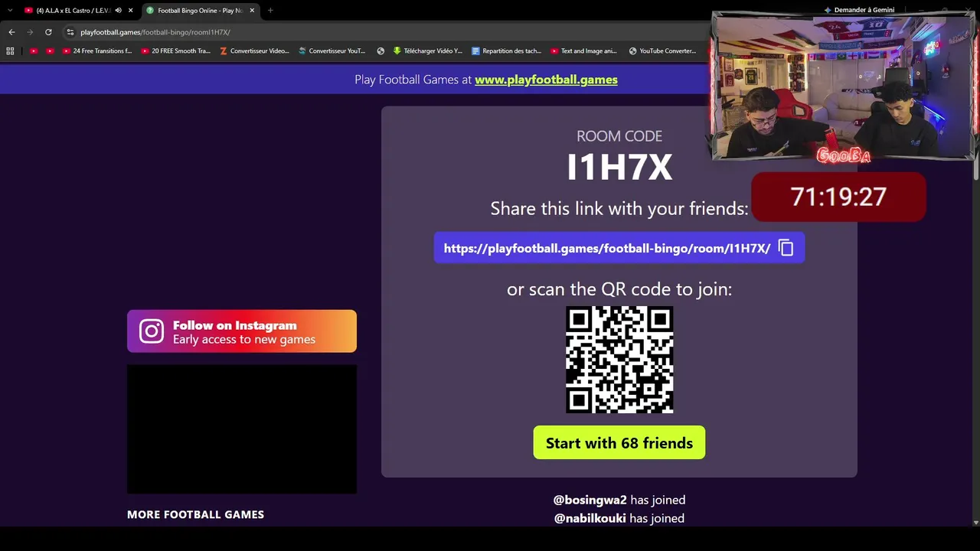Open the '20 FREE Smooth Tra...' bookmark

click(x=176, y=51)
